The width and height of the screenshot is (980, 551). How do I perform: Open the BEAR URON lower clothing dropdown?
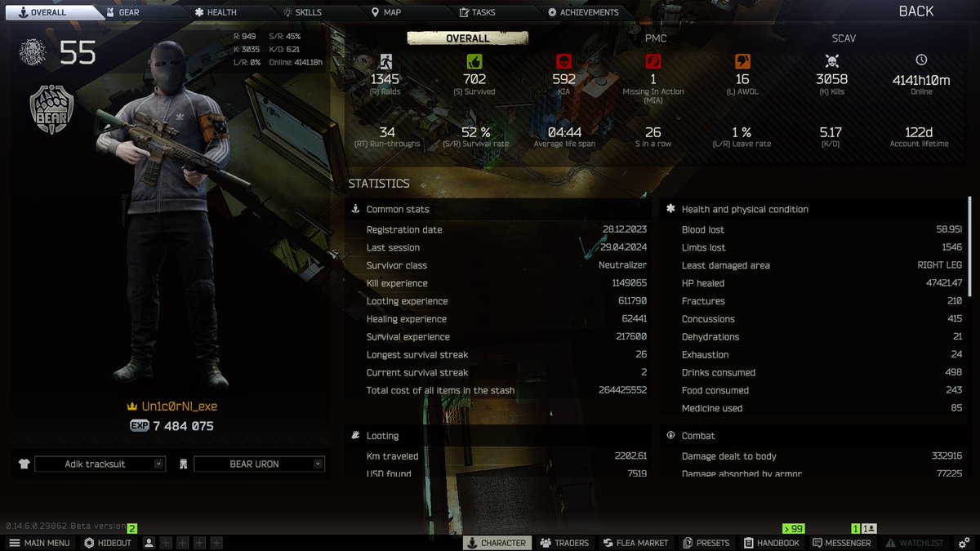[260, 464]
